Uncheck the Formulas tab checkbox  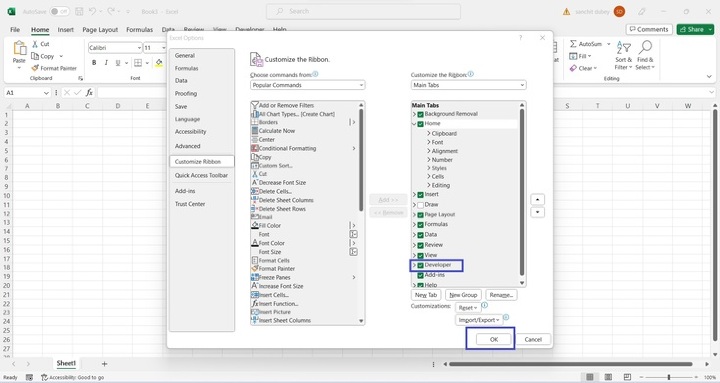[x=420, y=225]
